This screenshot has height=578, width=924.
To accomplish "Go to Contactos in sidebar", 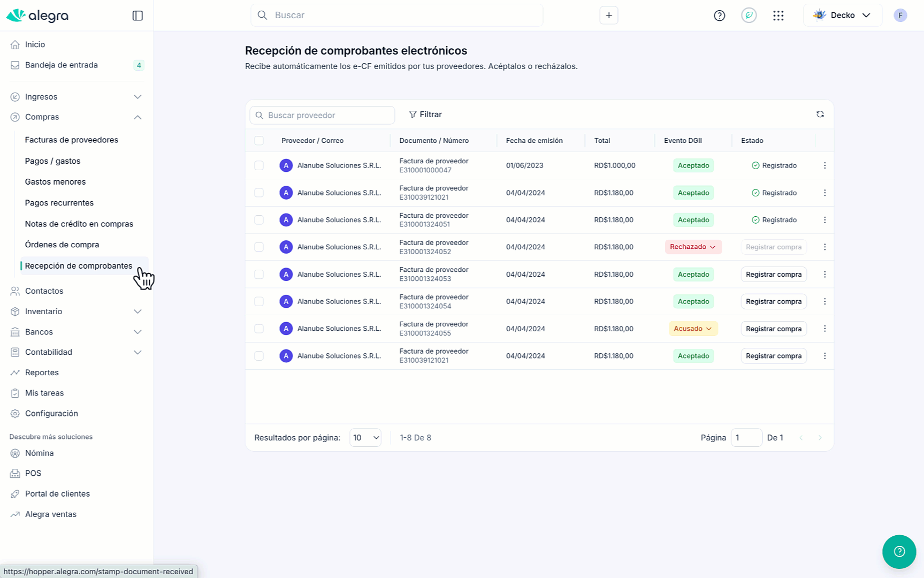I will [44, 291].
